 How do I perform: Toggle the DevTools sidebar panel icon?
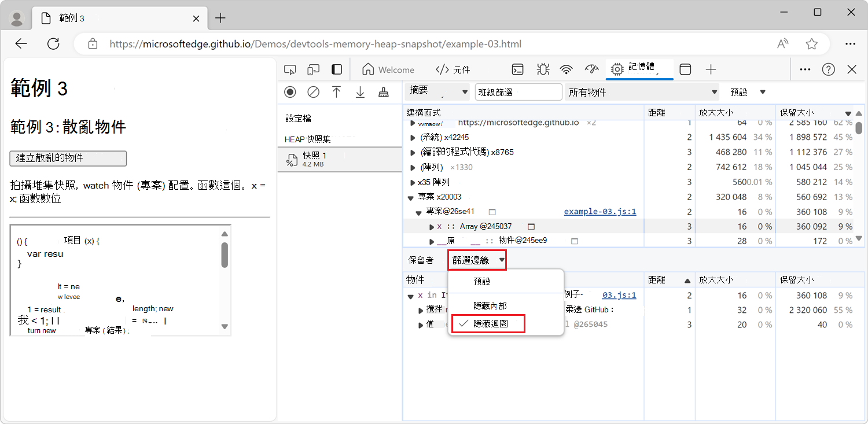point(337,69)
